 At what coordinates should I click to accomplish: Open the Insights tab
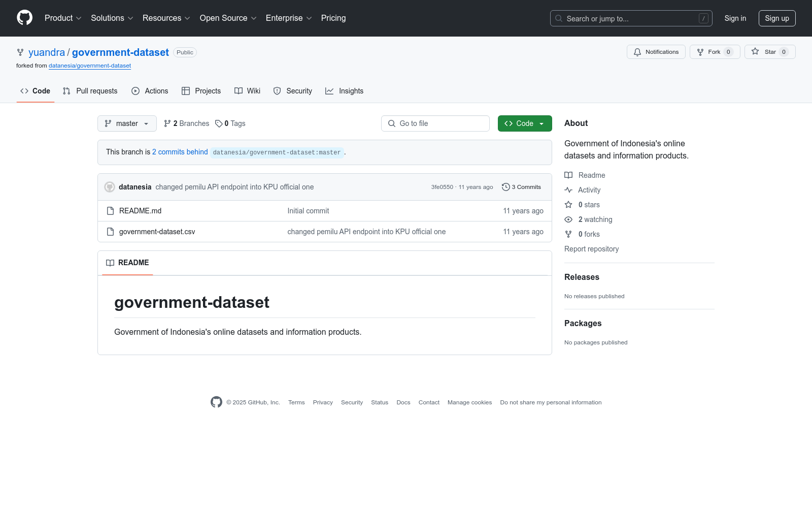coord(345,91)
